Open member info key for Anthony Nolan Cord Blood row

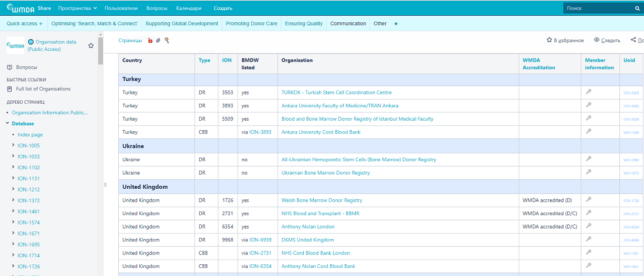pyautogui.click(x=588, y=265)
